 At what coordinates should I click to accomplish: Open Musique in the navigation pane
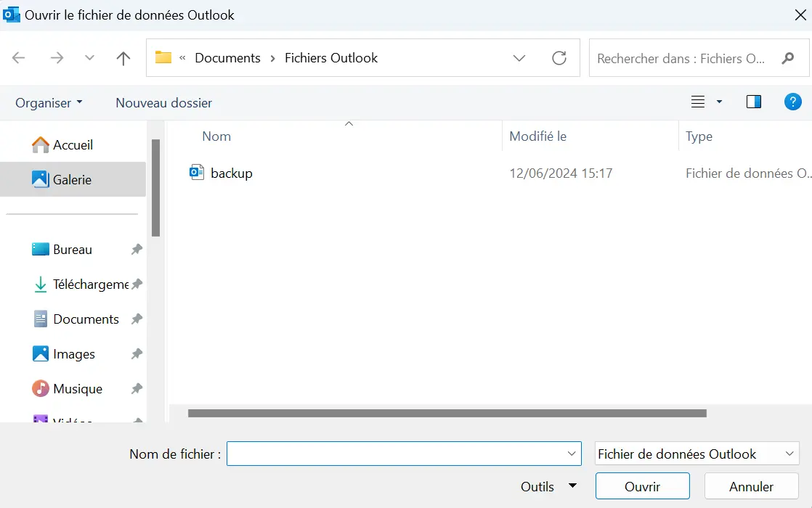(73, 388)
